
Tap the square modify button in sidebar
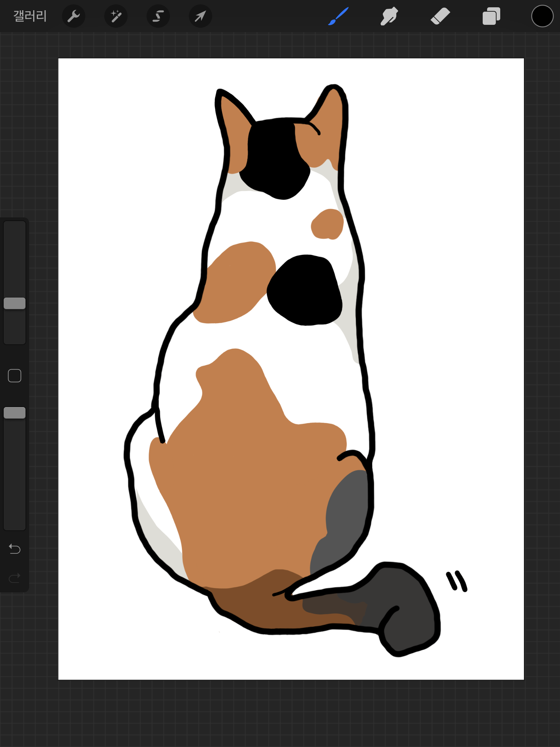click(15, 376)
